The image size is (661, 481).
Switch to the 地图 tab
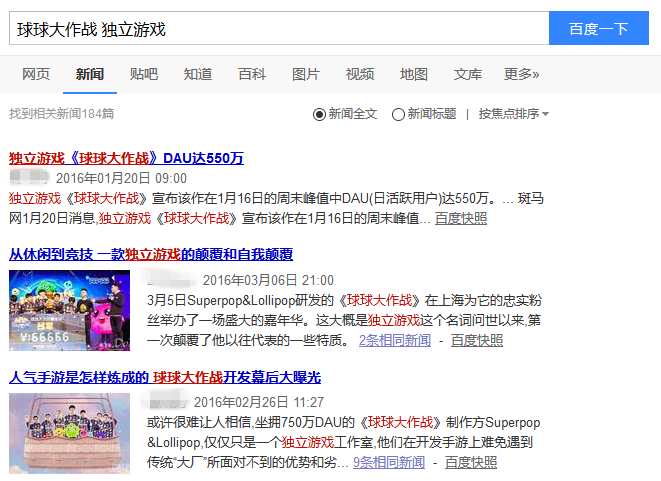click(x=414, y=74)
